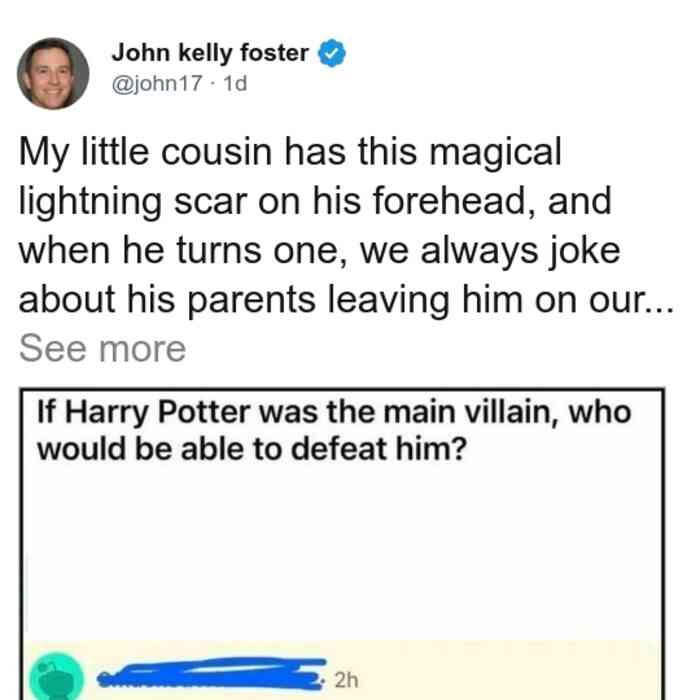The width and height of the screenshot is (700, 700).
Task: Click the 2h comment timestamp
Action: [x=346, y=680]
